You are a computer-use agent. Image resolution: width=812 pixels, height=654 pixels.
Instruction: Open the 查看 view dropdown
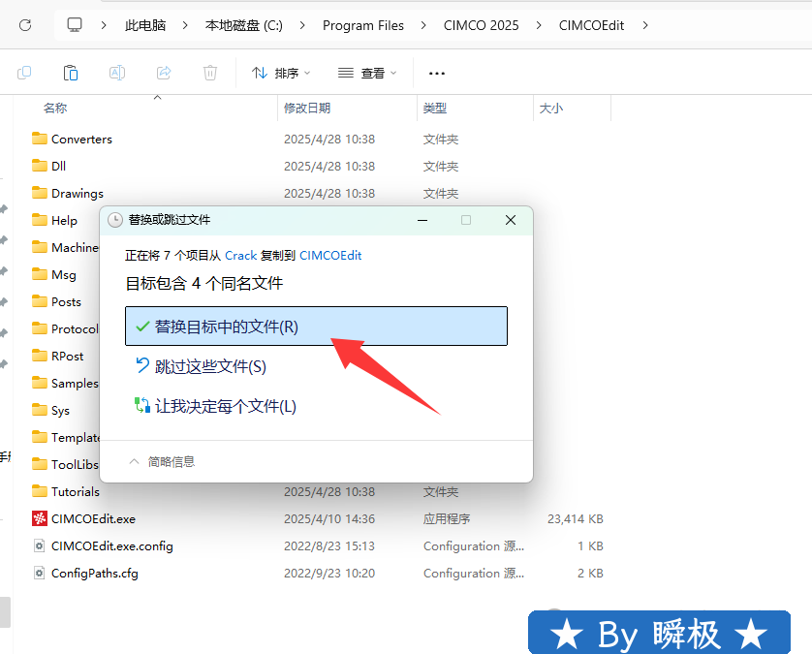367,73
